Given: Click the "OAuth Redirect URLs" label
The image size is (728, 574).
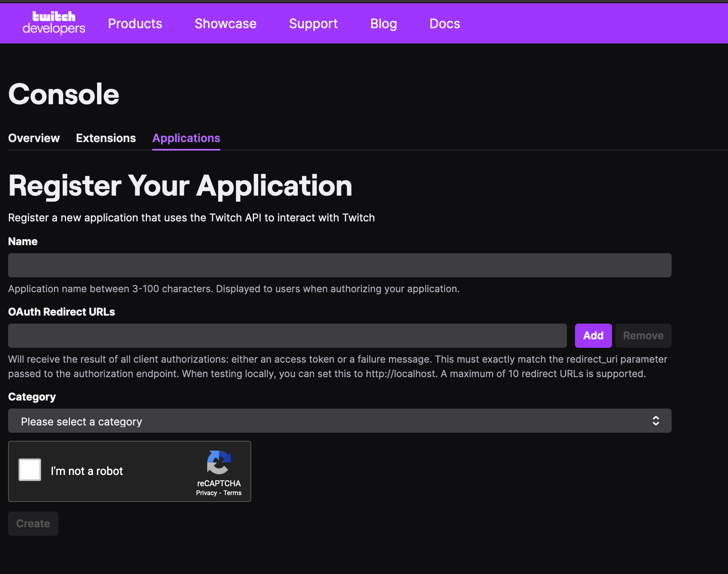Looking at the screenshot, I should tap(62, 312).
